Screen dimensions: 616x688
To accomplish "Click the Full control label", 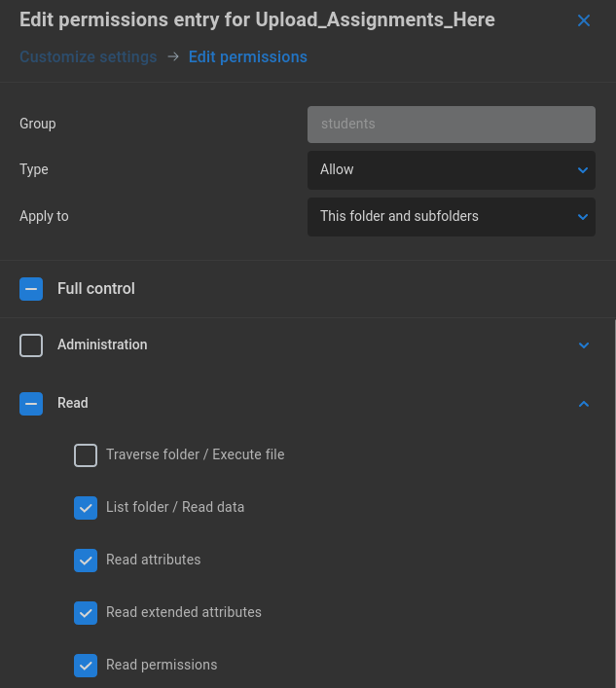I will pyautogui.click(x=96, y=289).
